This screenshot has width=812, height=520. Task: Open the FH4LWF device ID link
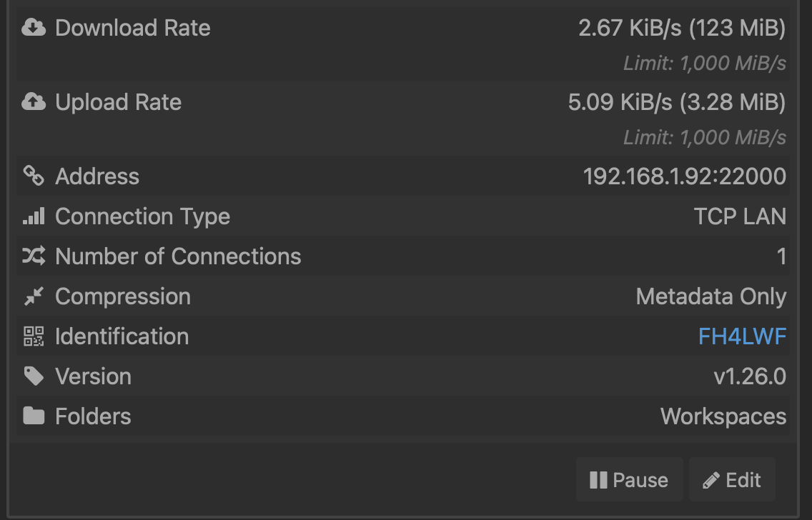click(742, 336)
